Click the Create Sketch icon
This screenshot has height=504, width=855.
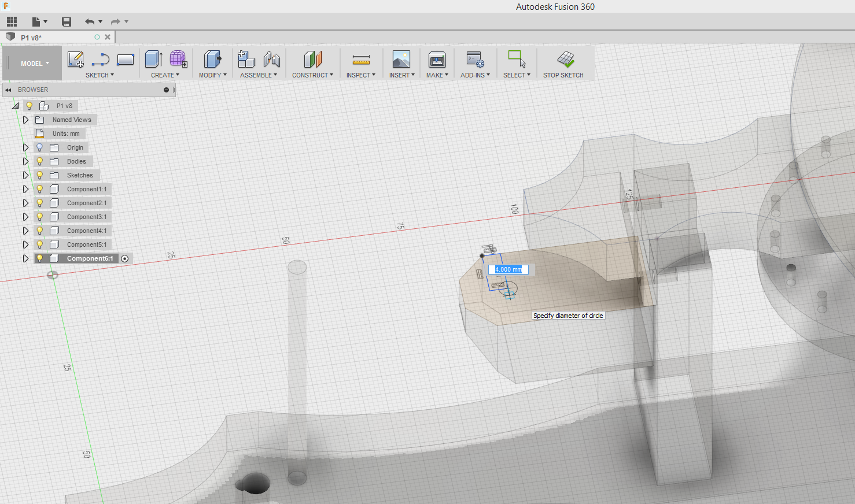coord(76,59)
